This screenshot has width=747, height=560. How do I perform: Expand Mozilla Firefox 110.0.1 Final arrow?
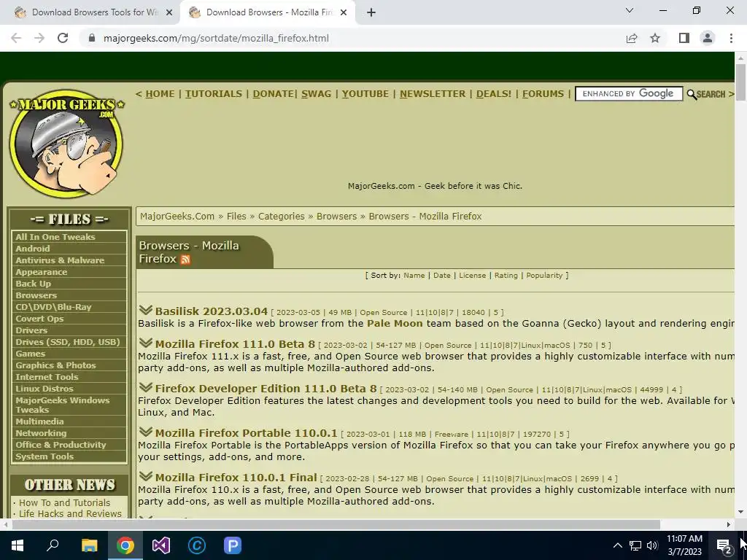click(x=145, y=477)
